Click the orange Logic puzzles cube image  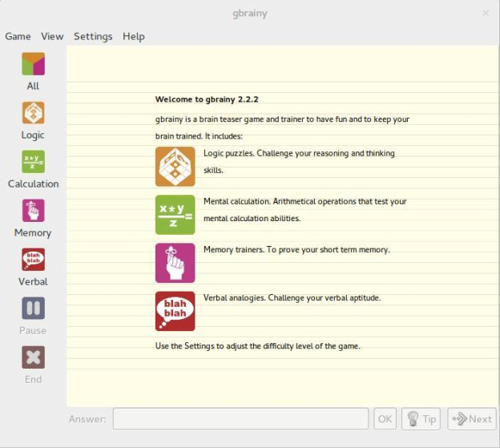coord(175,167)
